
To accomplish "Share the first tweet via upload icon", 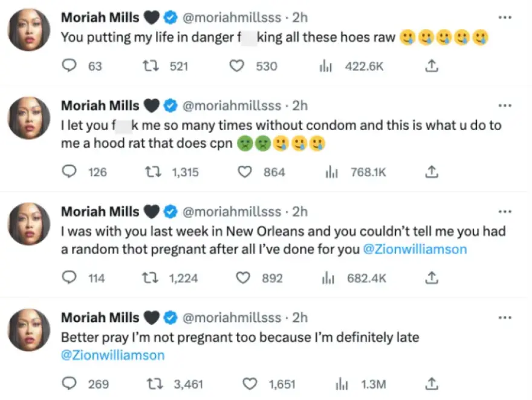I will pos(431,66).
